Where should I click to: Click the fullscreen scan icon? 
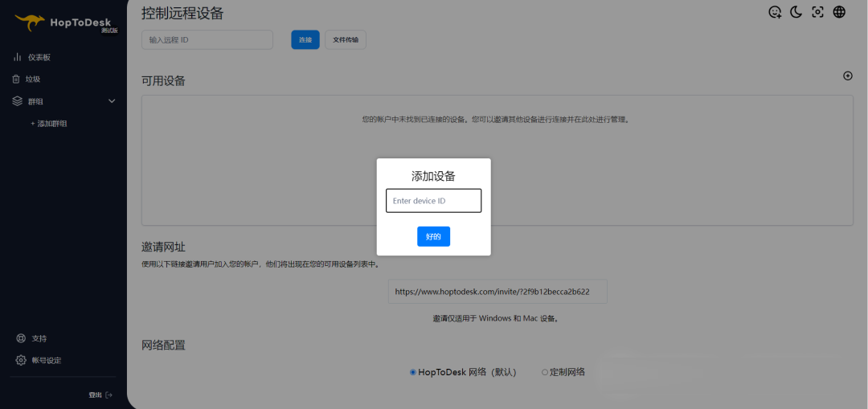[817, 12]
